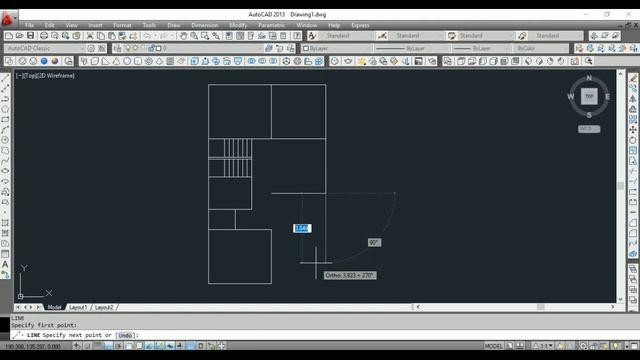
Task: Click the Model tab
Action: coord(54,307)
